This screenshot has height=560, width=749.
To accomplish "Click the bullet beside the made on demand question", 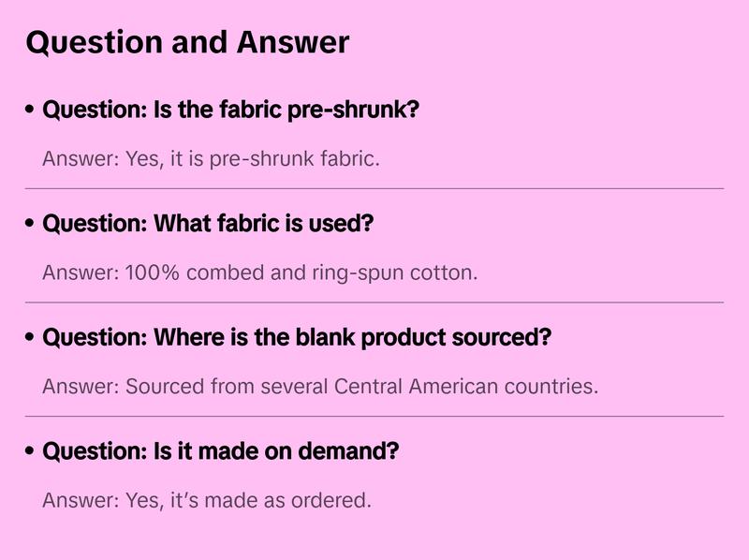I will [31, 452].
